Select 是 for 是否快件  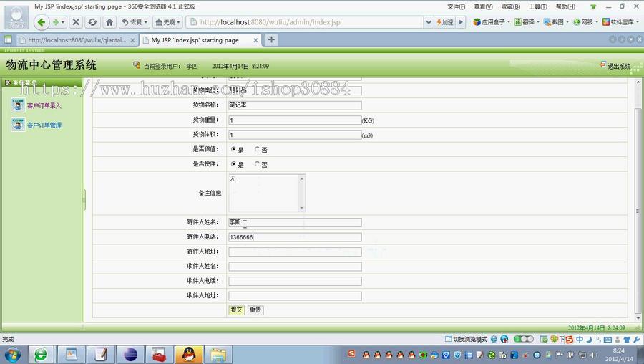pyautogui.click(x=233, y=165)
